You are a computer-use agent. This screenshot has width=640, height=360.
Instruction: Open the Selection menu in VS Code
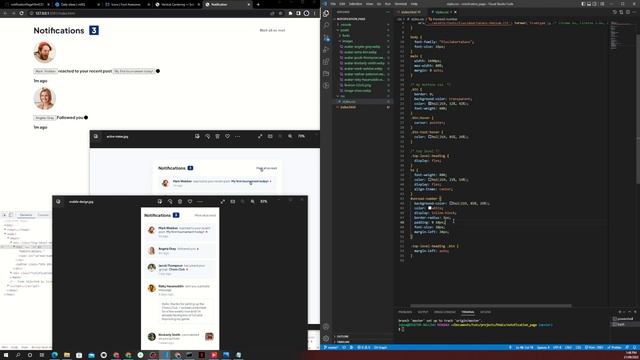pyautogui.click(x=355, y=4)
